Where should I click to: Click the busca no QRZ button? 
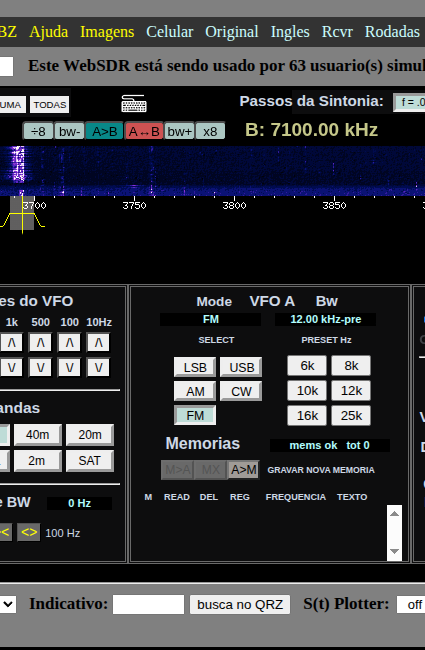click(240, 604)
